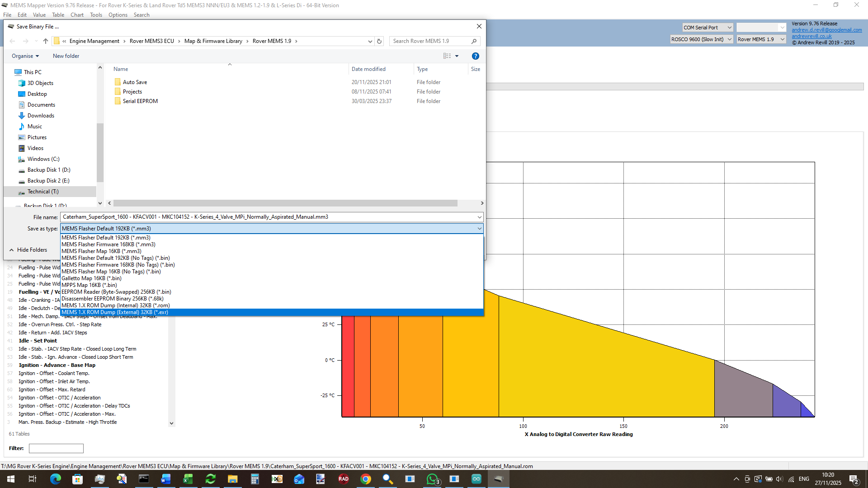Click the file list horizontal scrollbar
The width and height of the screenshot is (868, 488).
(x=285, y=203)
